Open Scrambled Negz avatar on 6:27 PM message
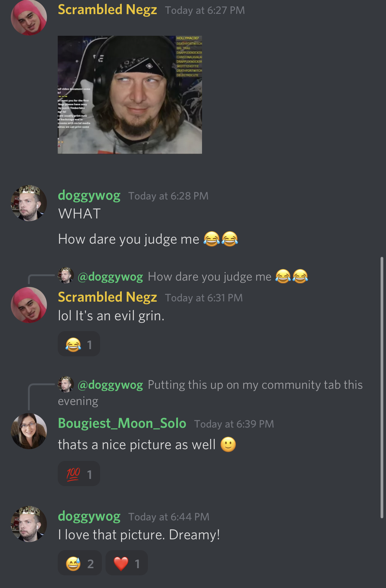The image size is (386, 588). (29, 17)
